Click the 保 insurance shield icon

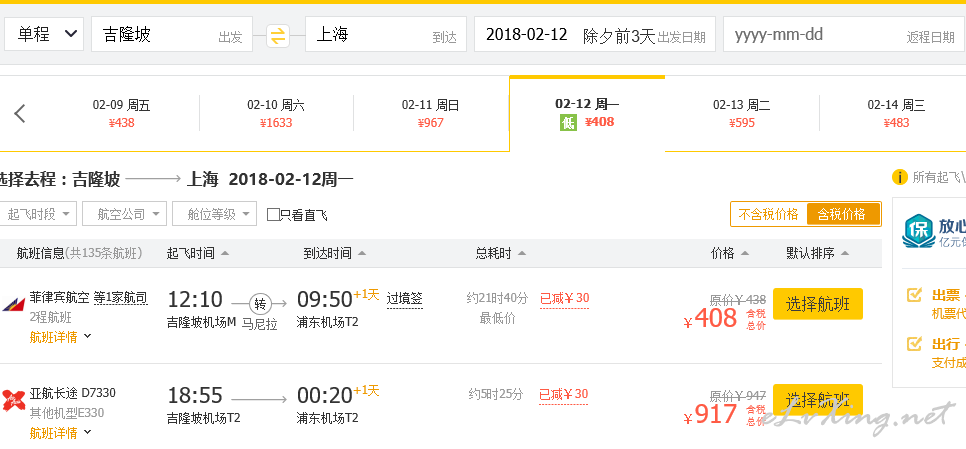pyautogui.click(x=919, y=231)
